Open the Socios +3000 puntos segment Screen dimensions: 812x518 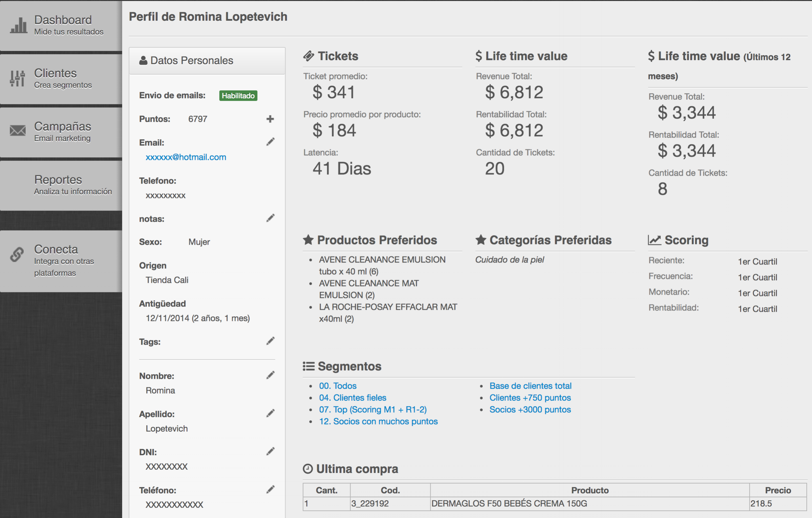[530, 409]
